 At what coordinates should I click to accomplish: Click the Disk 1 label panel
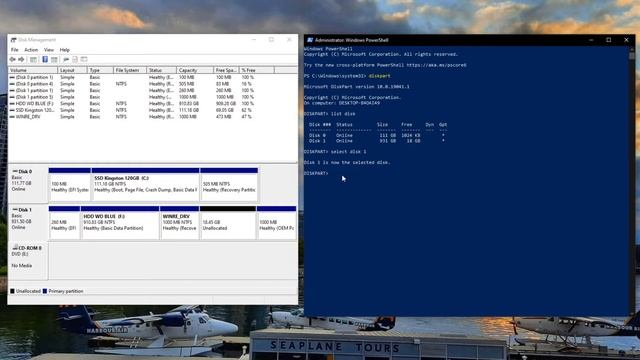pyautogui.click(x=28, y=223)
